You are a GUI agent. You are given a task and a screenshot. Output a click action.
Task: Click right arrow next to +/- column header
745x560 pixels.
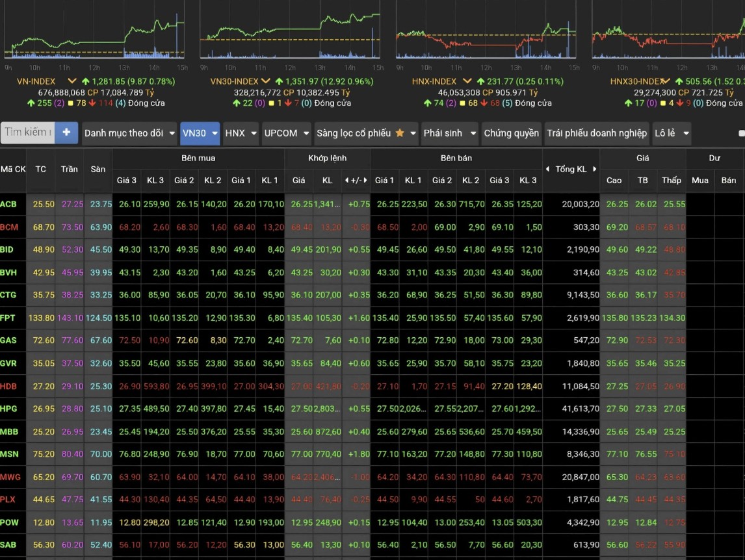[366, 180]
